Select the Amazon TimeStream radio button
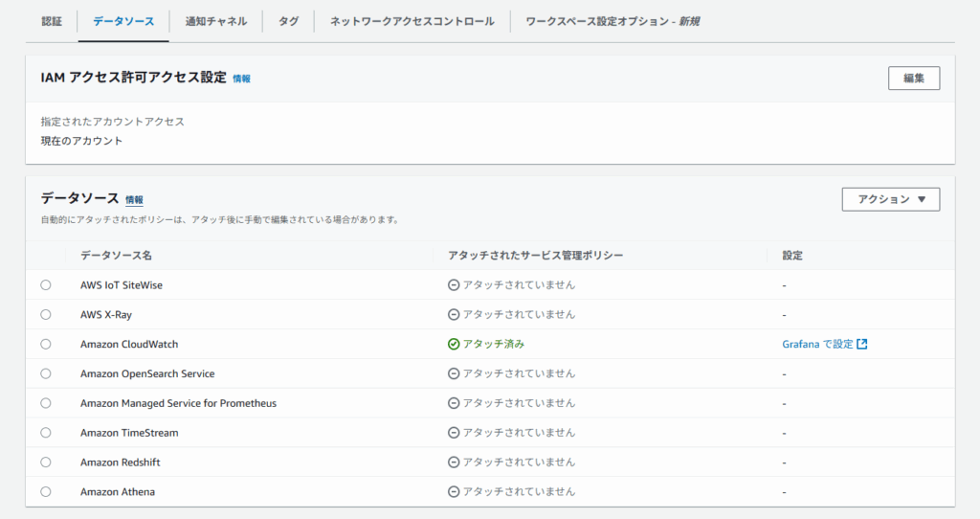 click(46, 433)
